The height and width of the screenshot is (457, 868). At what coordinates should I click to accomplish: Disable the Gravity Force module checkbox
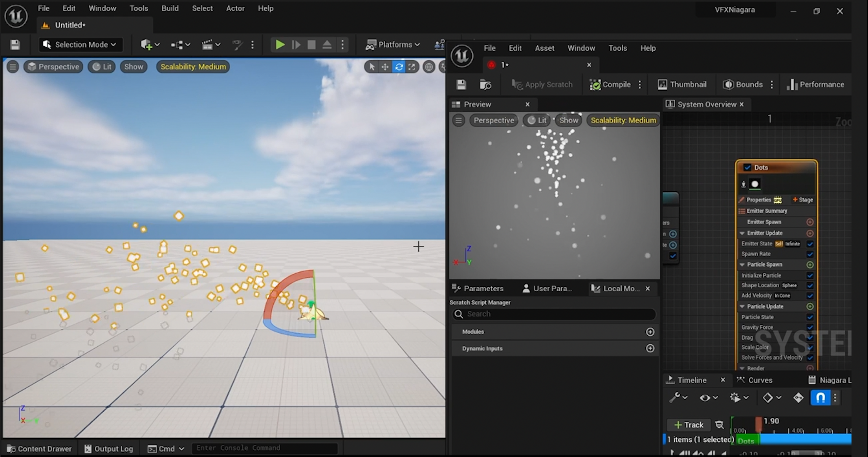810,327
